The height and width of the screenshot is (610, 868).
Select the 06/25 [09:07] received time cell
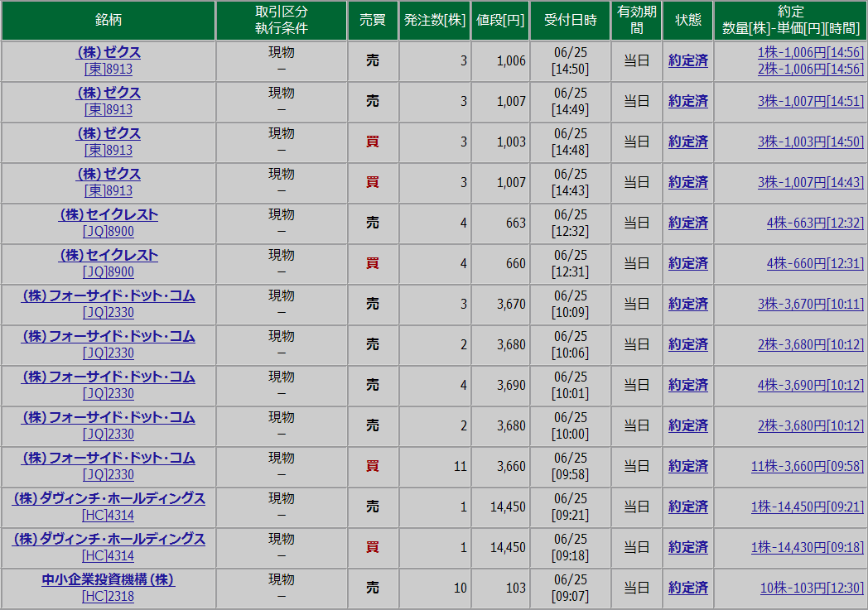(x=570, y=588)
